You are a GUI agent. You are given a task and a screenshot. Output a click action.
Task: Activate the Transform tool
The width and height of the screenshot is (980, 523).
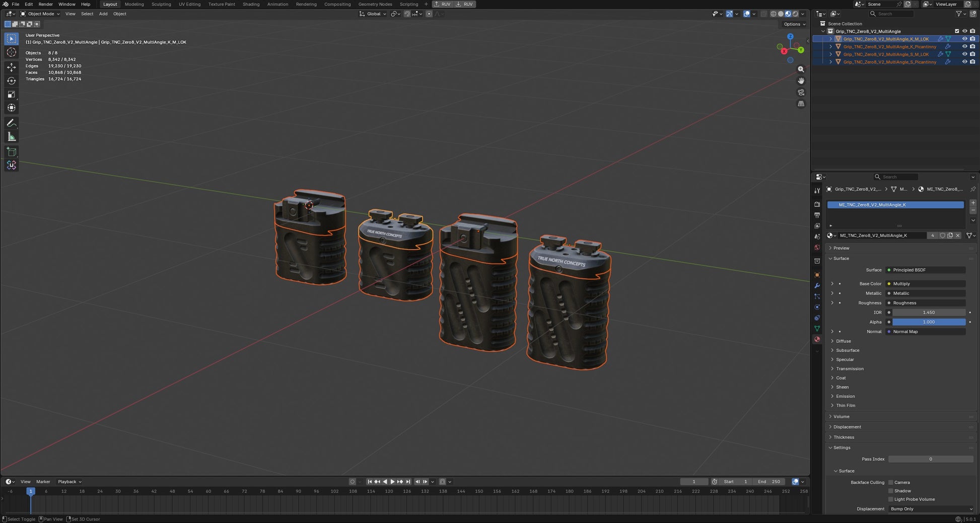coord(12,108)
